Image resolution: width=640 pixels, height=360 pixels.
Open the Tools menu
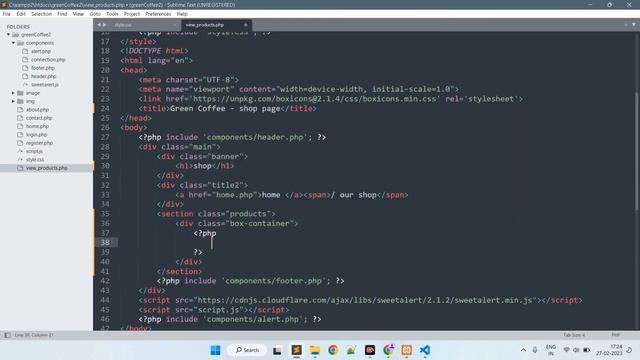point(112,14)
